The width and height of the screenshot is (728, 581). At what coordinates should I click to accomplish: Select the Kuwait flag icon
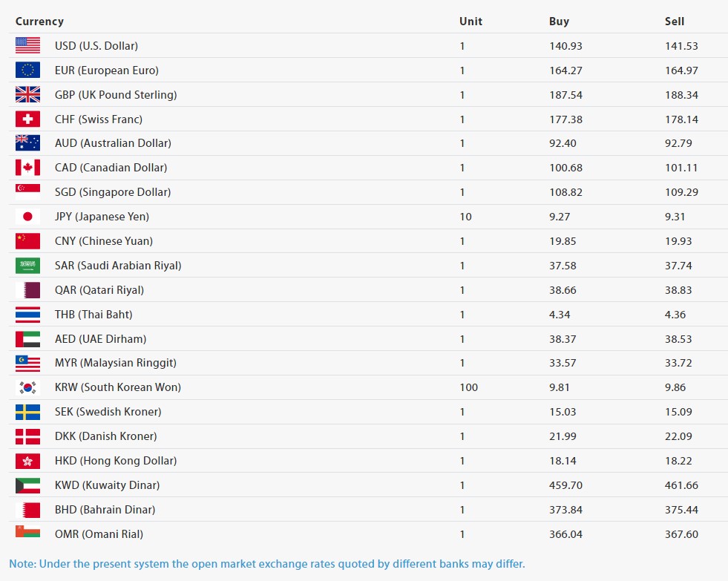[27, 485]
